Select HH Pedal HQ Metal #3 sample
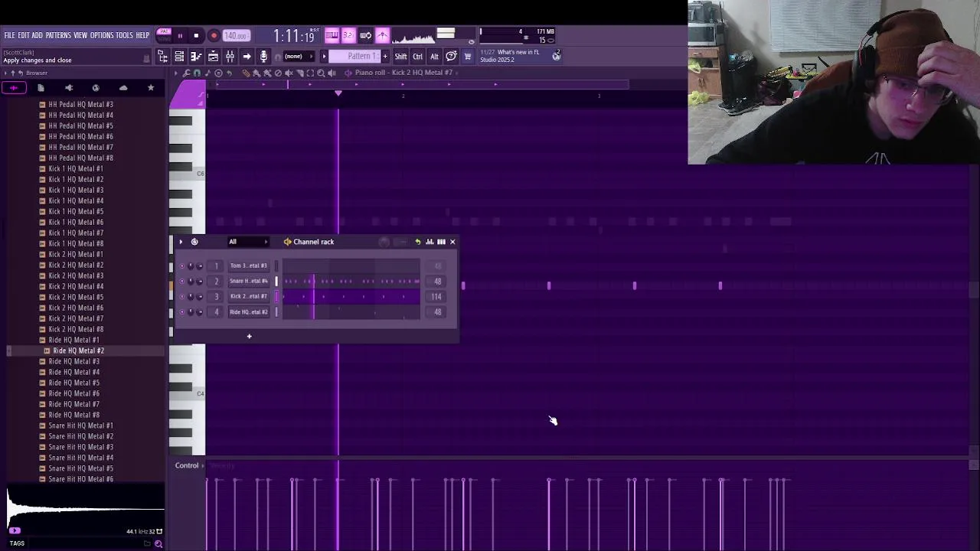This screenshot has height=551, width=980. pyautogui.click(x=80, y=104)
